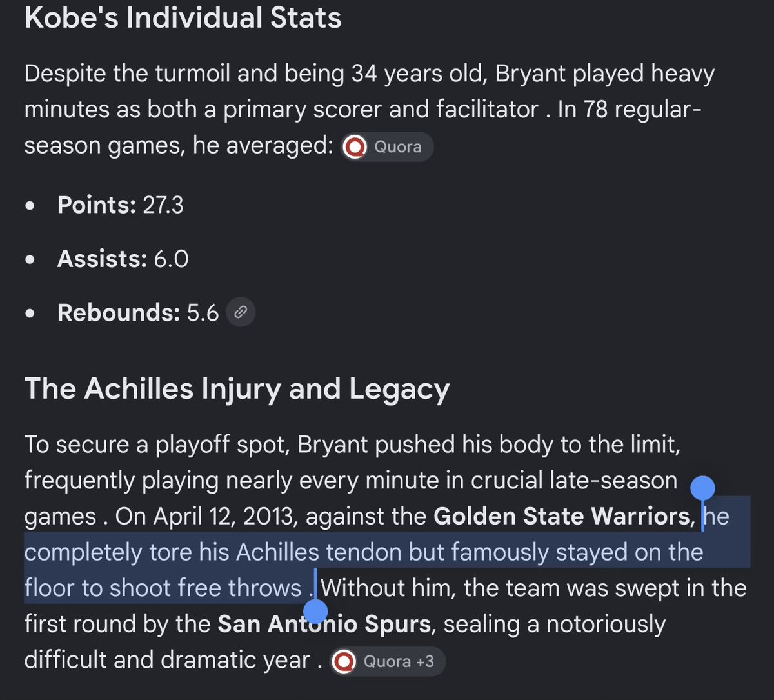Tap 'The Achilles Injury and Legacy' heading
The image size is (774, 700).
pos(237,390)
